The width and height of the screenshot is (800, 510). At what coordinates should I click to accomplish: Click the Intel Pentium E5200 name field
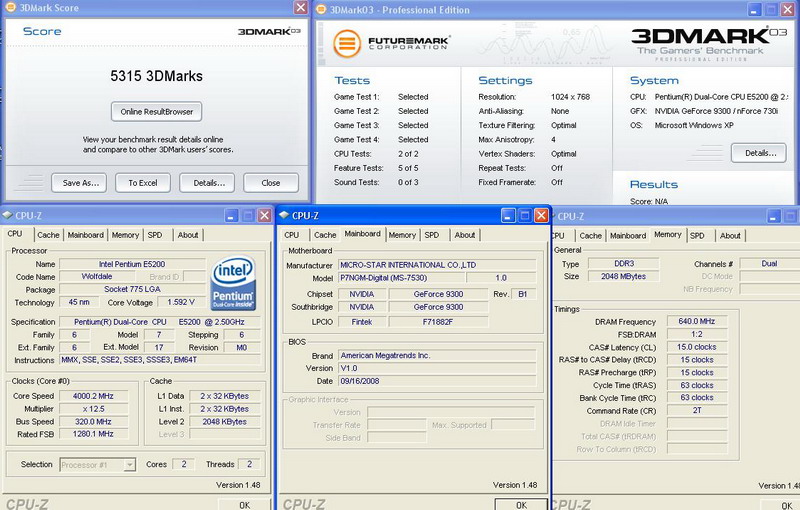[x=132, y=264]
